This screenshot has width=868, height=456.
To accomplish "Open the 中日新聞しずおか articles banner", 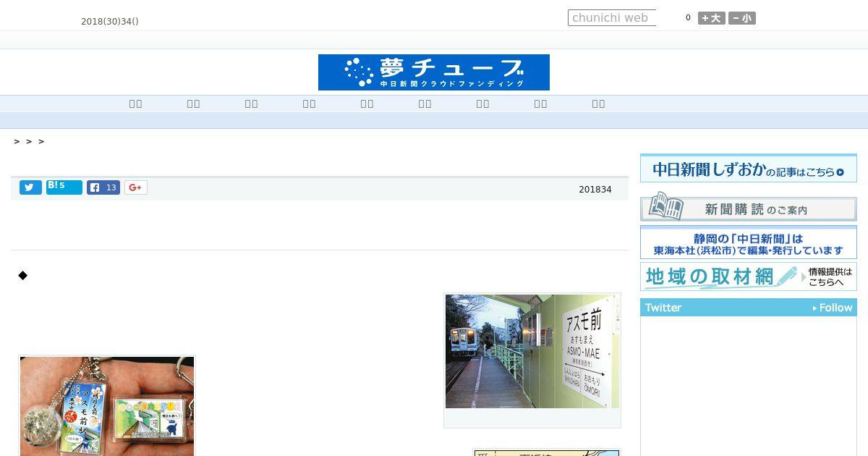I will tap(749, 168).
